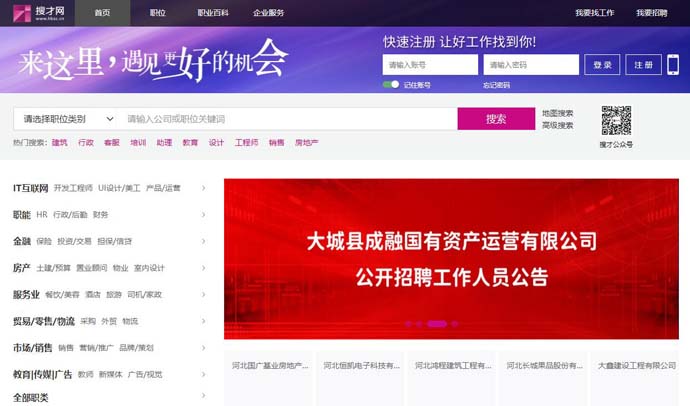This screenshot has width=690, height=406.
Task: Expand the 全部职类 arrow
Action: click(x=203, y=395)
